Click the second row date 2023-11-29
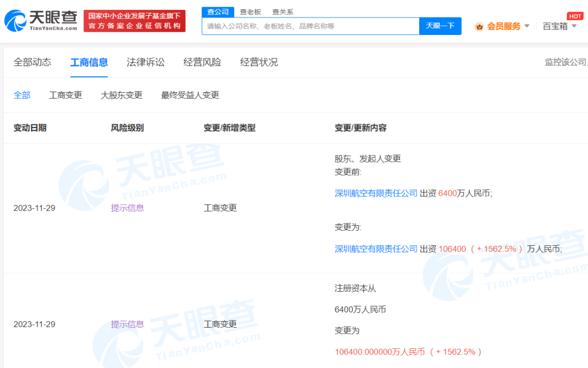 tap(34, 324)
